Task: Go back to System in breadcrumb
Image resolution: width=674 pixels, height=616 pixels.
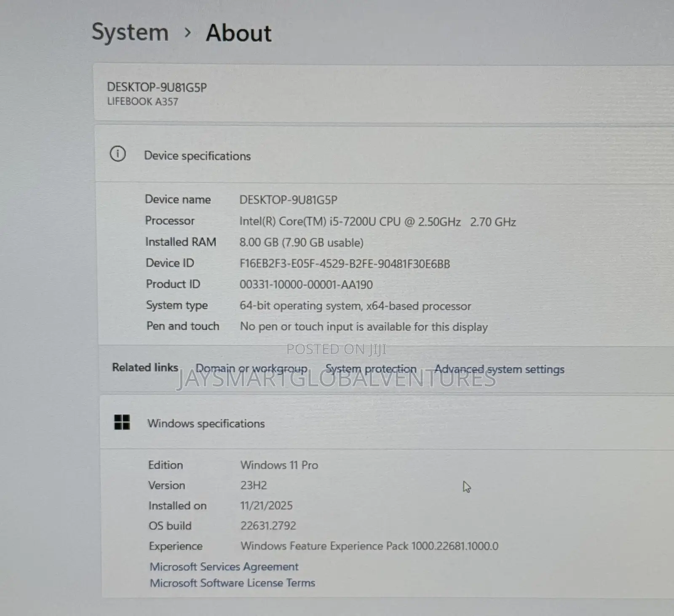Action: tap(130, 33)
